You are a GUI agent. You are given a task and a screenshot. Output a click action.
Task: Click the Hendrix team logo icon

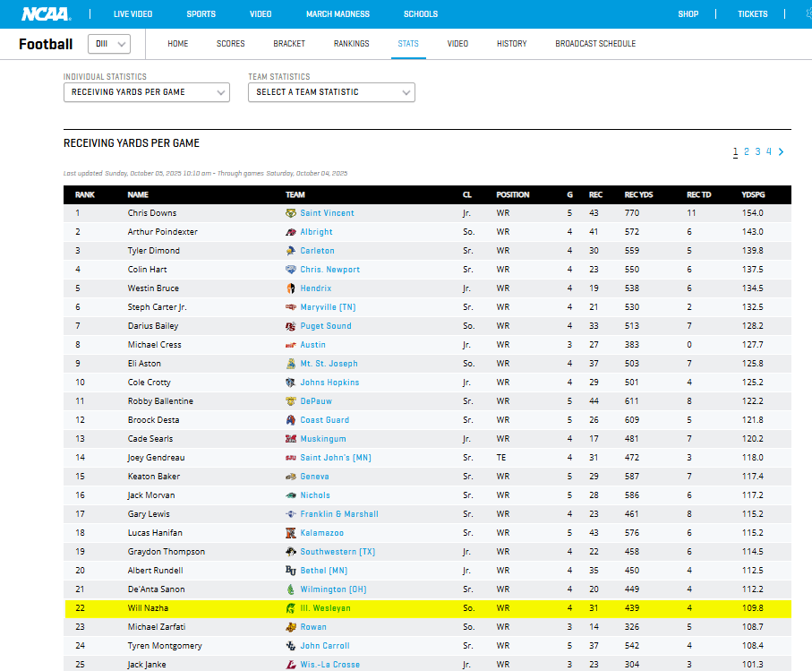pos(291,288)
